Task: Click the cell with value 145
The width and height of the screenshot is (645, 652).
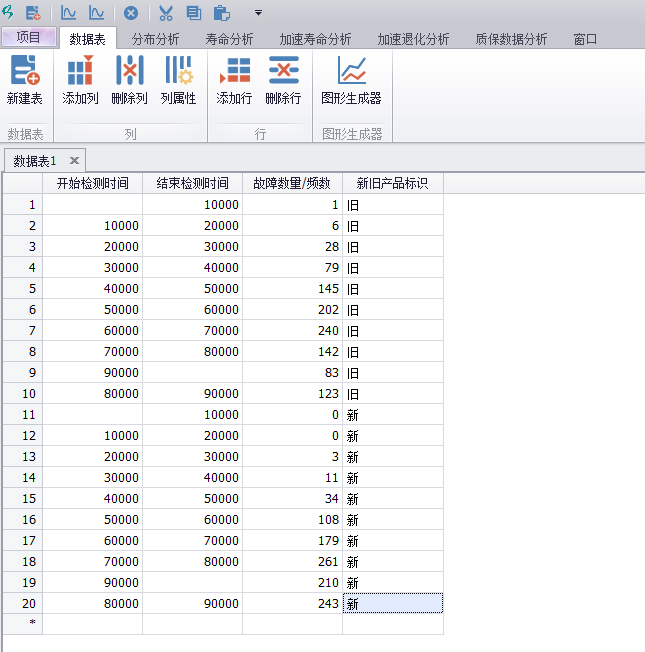Action: pos(292,289)
